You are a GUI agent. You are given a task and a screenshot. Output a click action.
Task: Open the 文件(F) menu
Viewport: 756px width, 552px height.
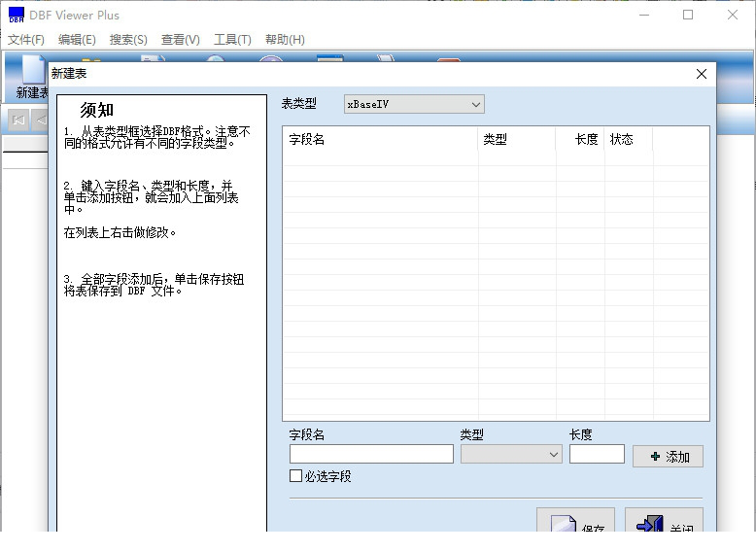click(26, 40)
